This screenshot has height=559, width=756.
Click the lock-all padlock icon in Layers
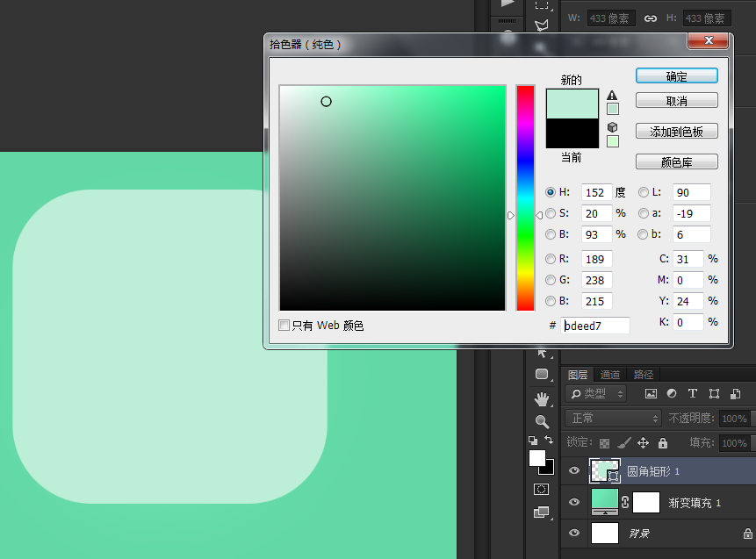[663, 443]
